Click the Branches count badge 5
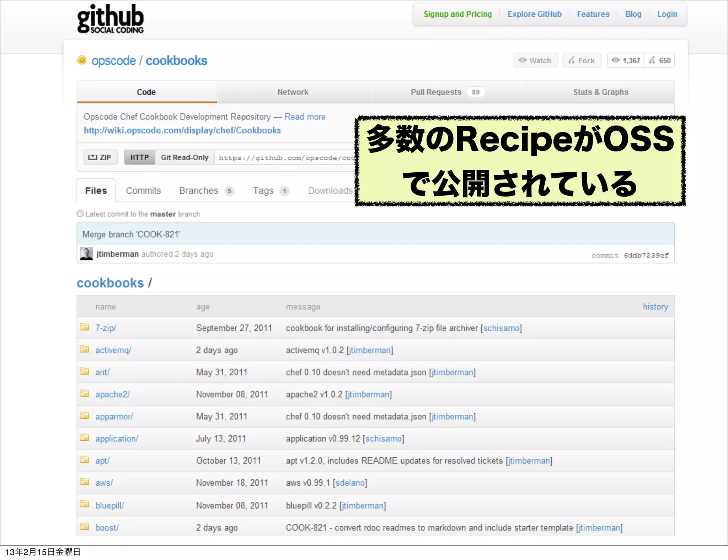 pos(229,191)
